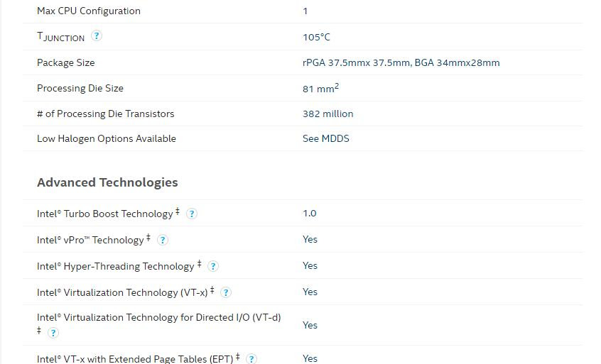Click the vPro Technology question mark icon
601x364 pixels.
tap(162, 240)
